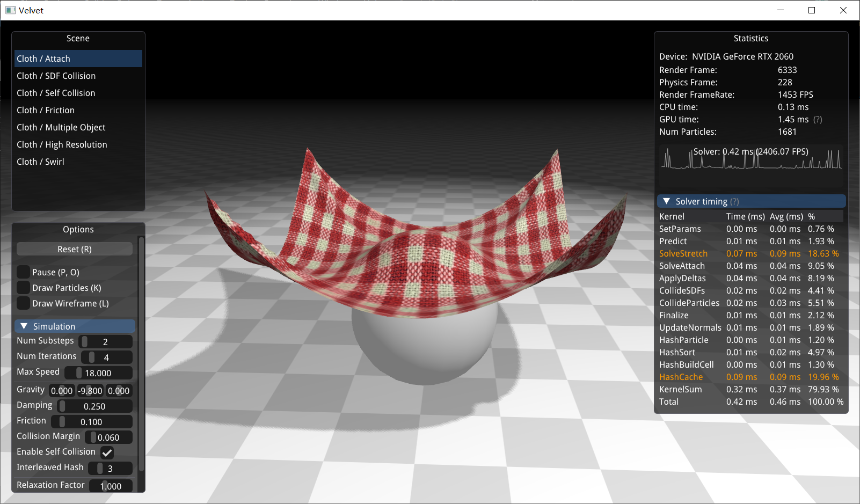Click the Time (ms) column header
Image resolution: width=860 pixels, height=504 pixels.
746,216
